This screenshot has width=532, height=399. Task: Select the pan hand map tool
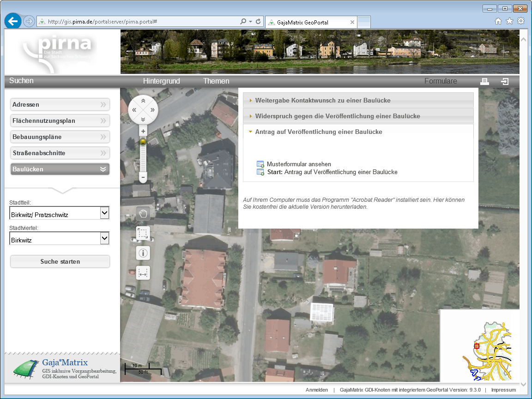point(143,213)
